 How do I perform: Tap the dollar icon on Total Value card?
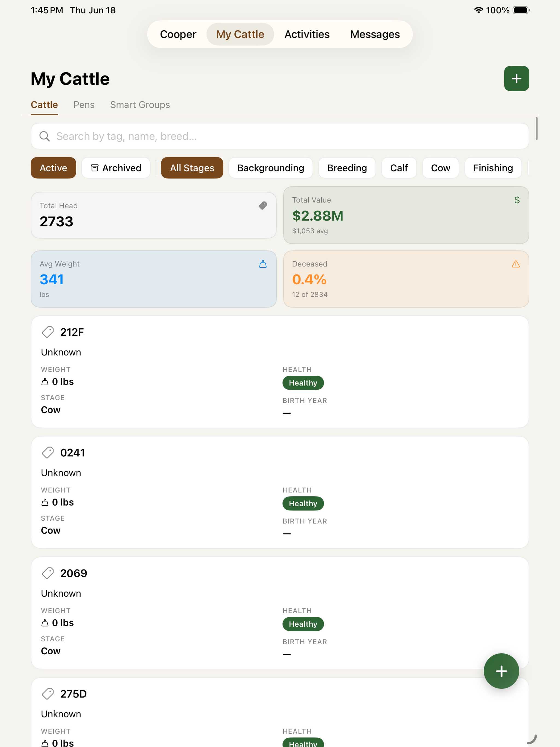click(x=517, y=200)
